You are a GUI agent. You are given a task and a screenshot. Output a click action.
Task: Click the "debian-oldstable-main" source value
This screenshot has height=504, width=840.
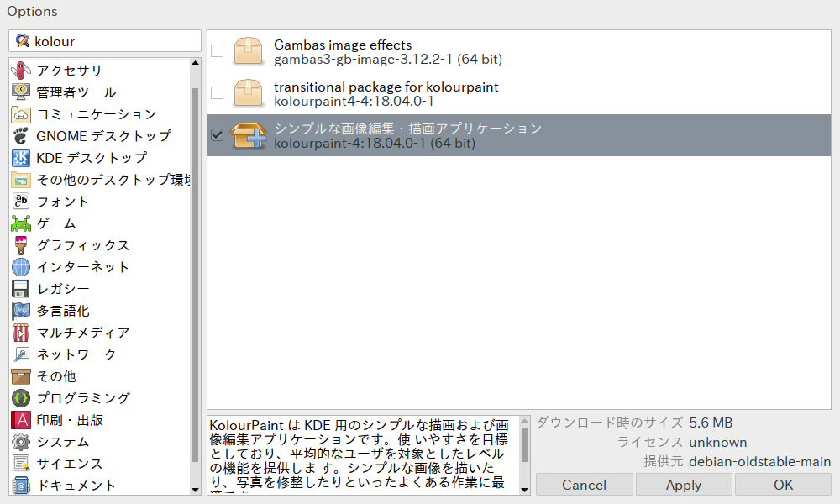point(759,462)
